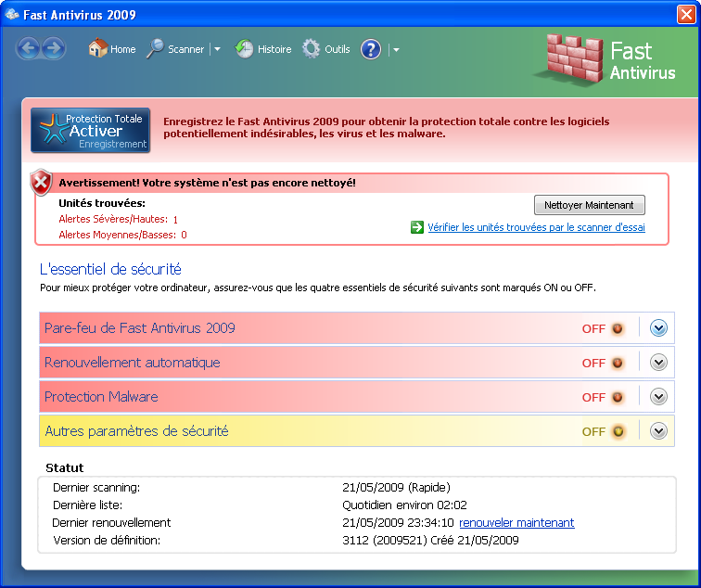Click the L'essentiel de sécurité heading

pyautogui.click(x=110, y=269)
